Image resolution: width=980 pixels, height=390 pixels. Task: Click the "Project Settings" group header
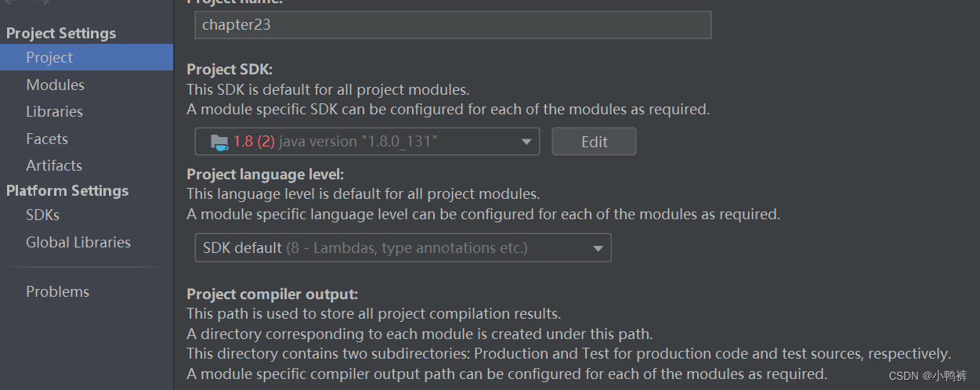pyautogui.click(x=61, y=33)
